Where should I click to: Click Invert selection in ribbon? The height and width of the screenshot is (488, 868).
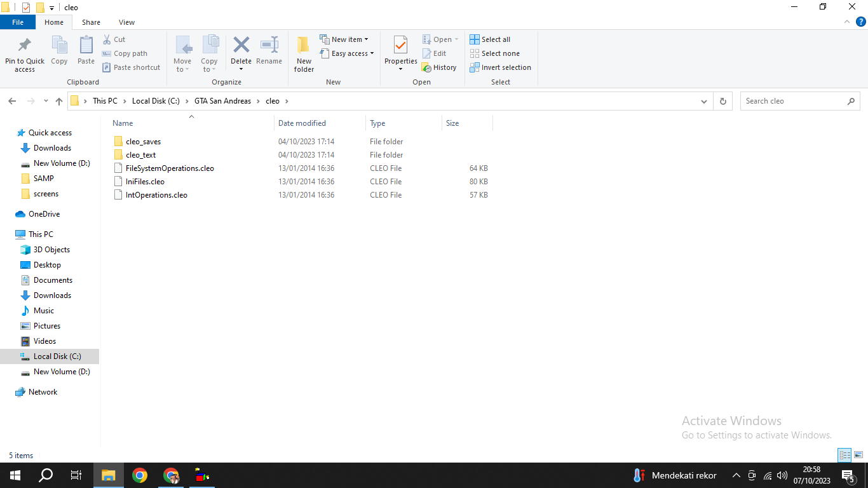[x=500, y=67]
